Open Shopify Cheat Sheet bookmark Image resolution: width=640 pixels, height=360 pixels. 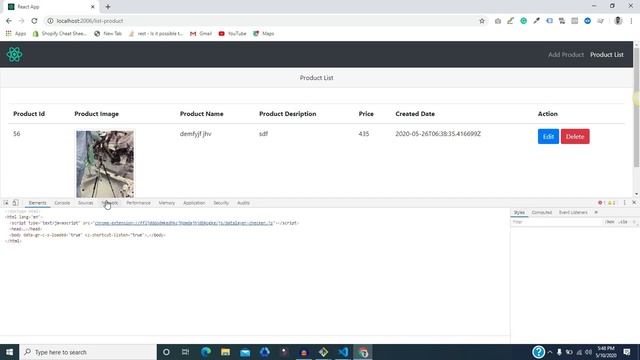click(x=60, y=33)
